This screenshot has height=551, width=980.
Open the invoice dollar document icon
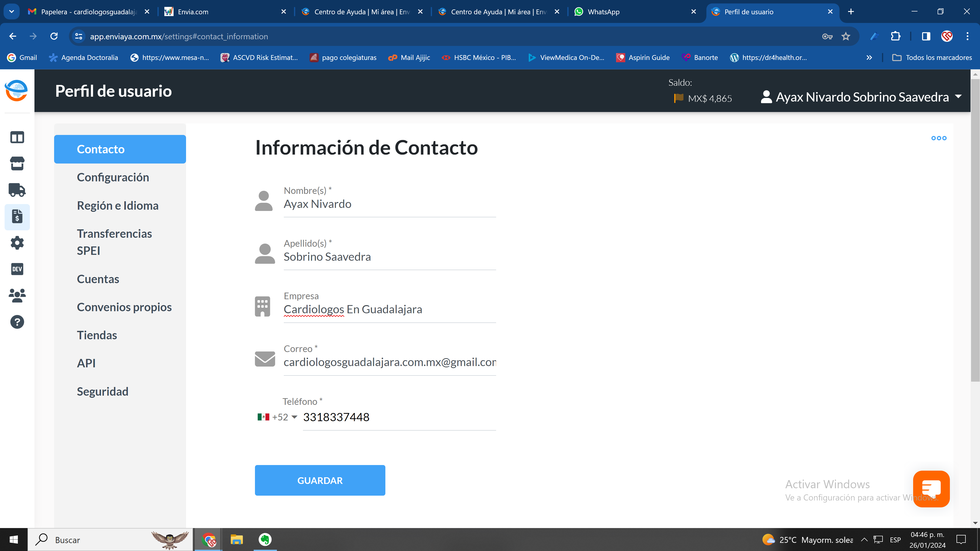[x=17, y=216]
